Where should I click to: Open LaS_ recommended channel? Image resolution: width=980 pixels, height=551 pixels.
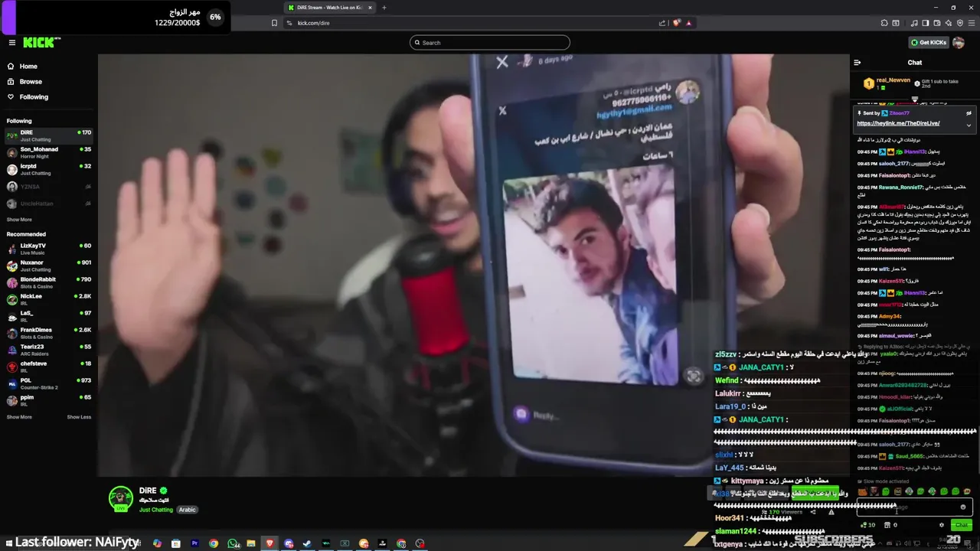tap(49, 316)
